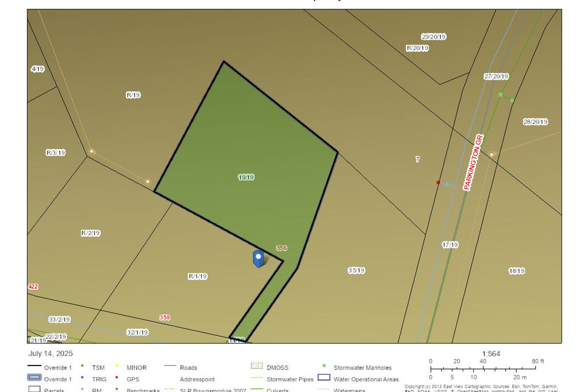588x392 pixels.
Task: Click the Parcels white swatch in legend
Action: (x=34, y=389)
